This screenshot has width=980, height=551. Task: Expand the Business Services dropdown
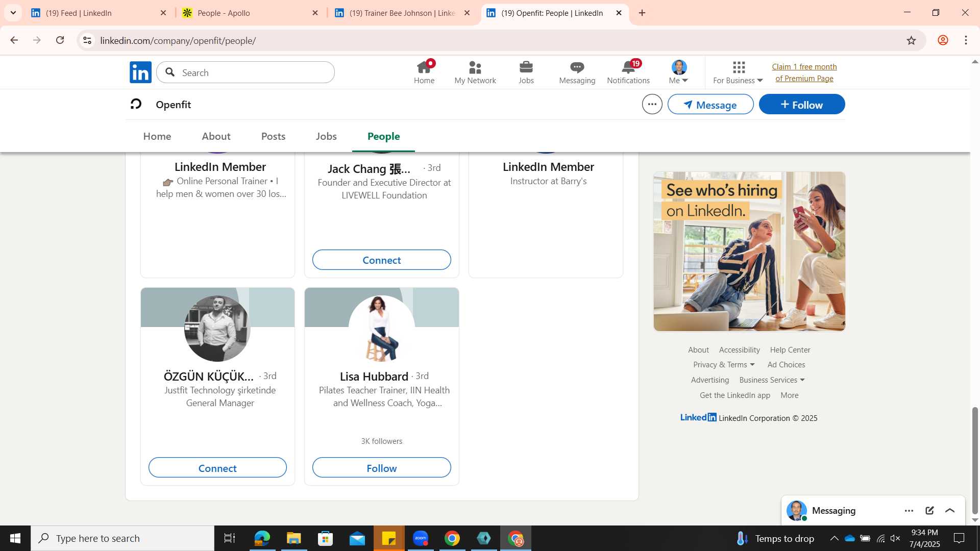coord(772,380)
